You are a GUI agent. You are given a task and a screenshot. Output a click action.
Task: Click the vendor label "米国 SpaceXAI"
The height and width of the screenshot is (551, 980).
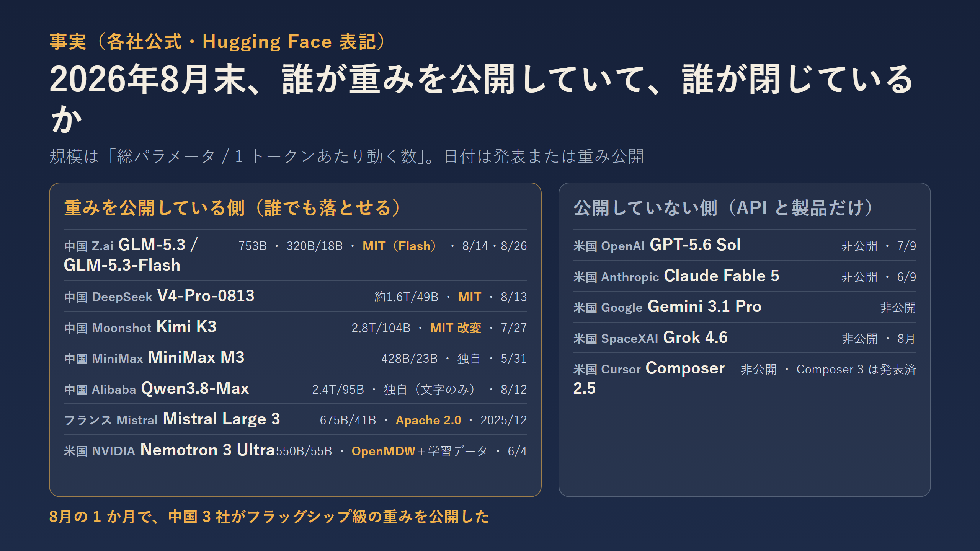tap(616, 339)
